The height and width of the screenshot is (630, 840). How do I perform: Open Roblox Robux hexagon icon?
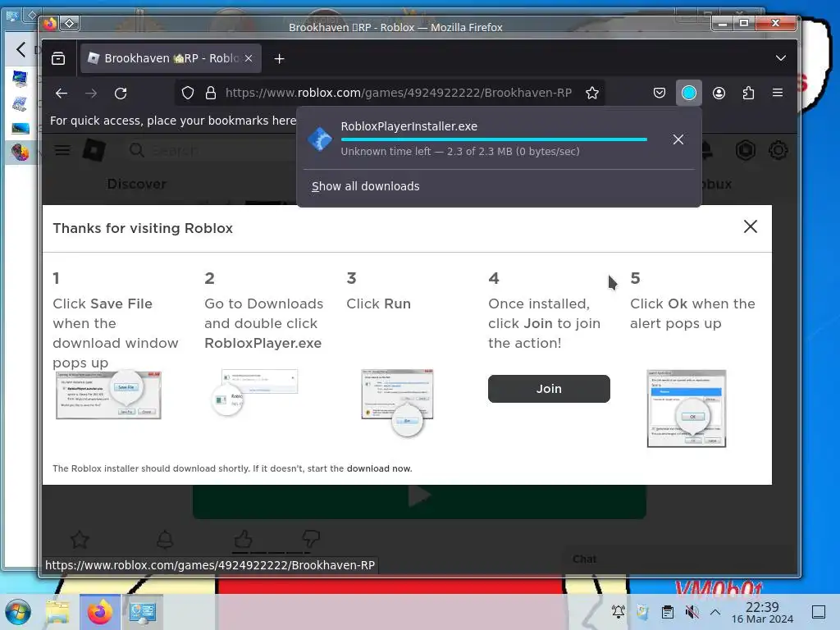pyautogui.click(x=745, y=151)
